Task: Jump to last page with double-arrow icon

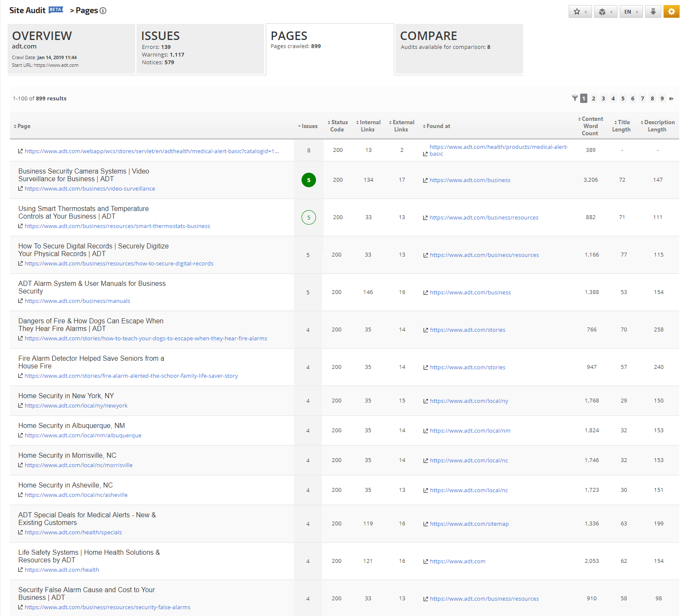Action: (x=672, y=99)
